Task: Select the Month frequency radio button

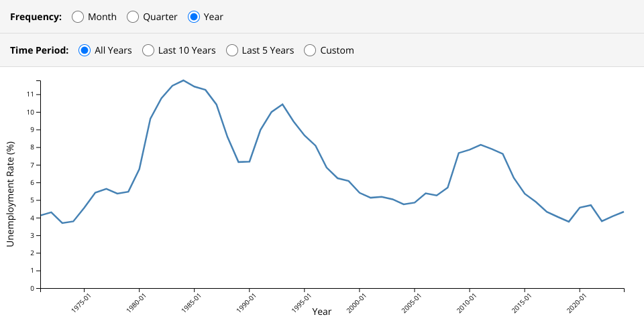Action: (78, 17)
